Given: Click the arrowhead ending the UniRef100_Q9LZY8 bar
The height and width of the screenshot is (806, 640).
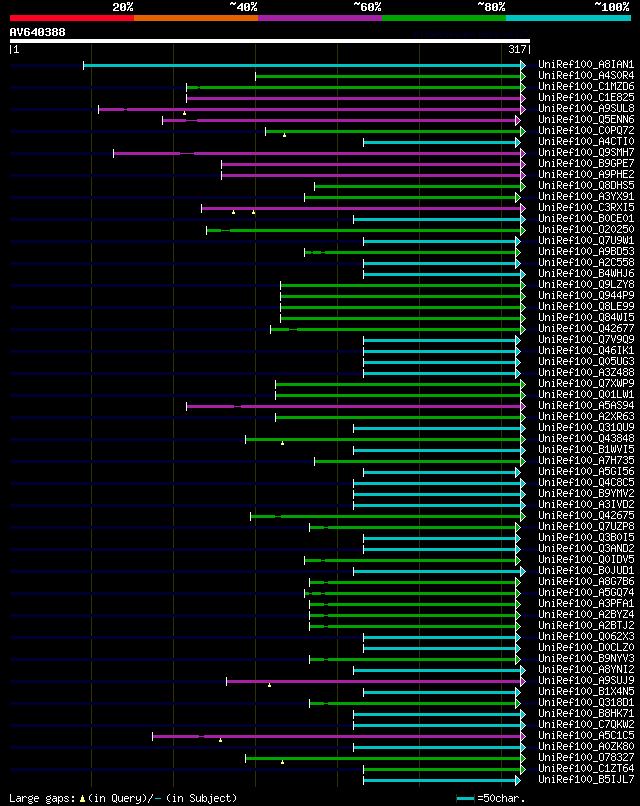Looking at the screenshot, I should point(523,285).
